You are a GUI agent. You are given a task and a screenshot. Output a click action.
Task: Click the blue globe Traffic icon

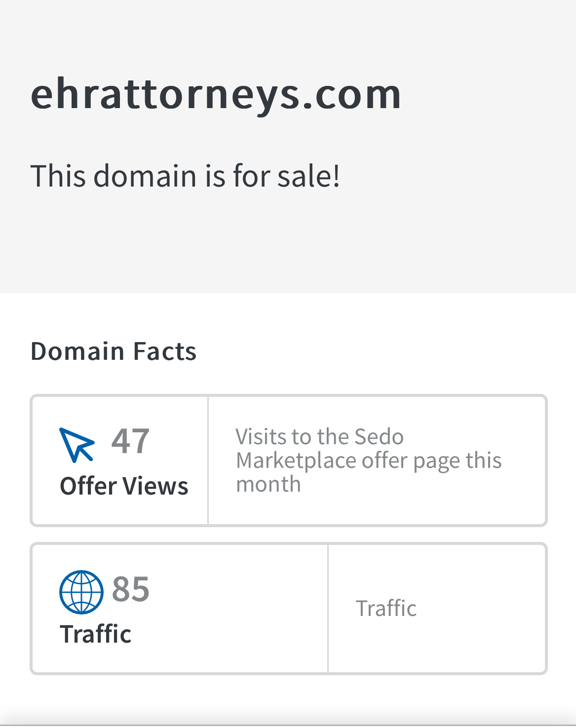pyautogui.click(x=81, y=592)
